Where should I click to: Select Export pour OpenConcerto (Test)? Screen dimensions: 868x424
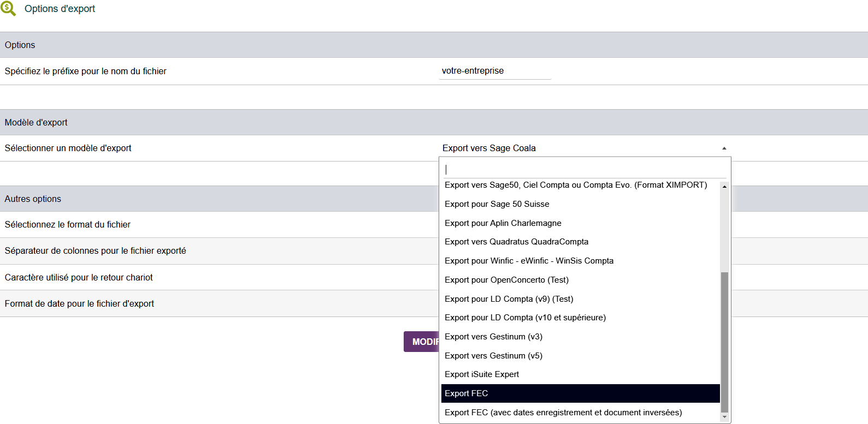pos(580,280)
